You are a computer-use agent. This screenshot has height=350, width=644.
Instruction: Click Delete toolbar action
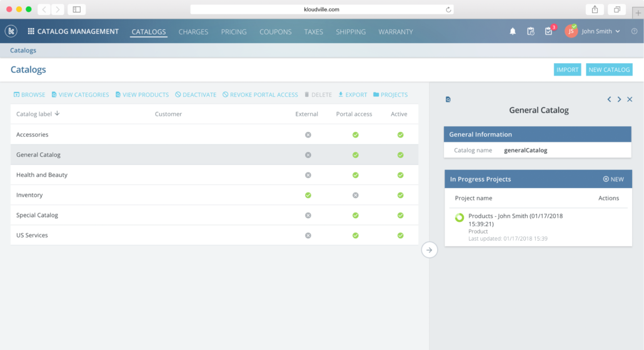[x=318, y=95]
